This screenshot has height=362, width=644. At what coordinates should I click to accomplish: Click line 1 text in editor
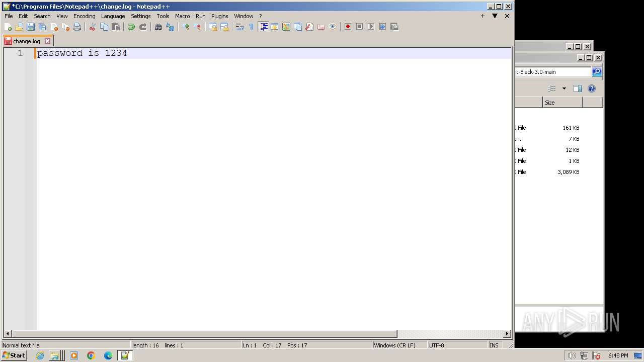[x=82, y=53]
